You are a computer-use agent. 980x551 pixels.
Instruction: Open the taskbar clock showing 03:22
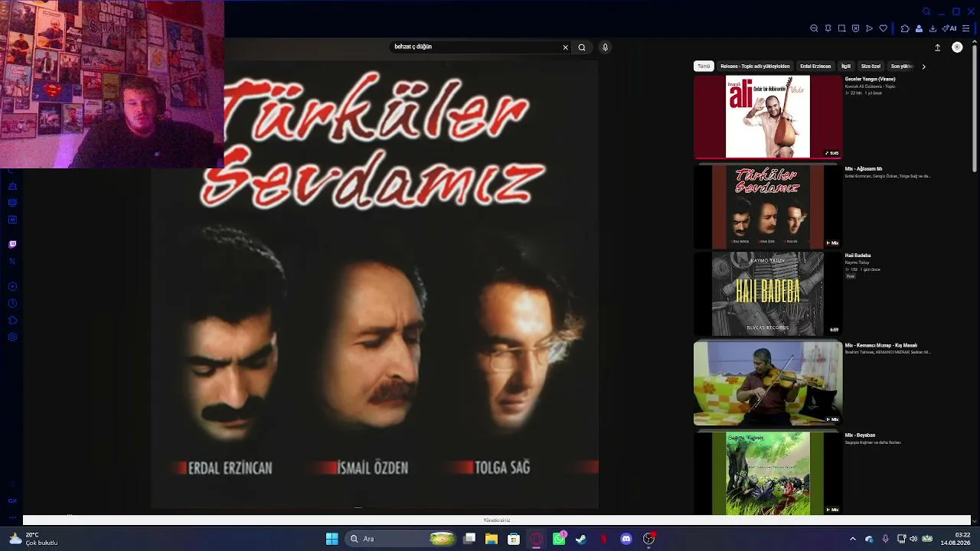(957, 539)
